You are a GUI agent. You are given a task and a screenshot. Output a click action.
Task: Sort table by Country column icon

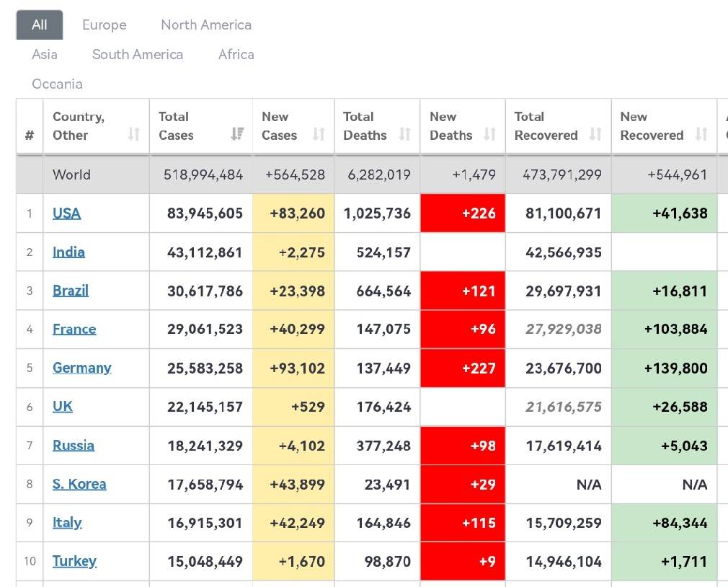click(133, 134)
